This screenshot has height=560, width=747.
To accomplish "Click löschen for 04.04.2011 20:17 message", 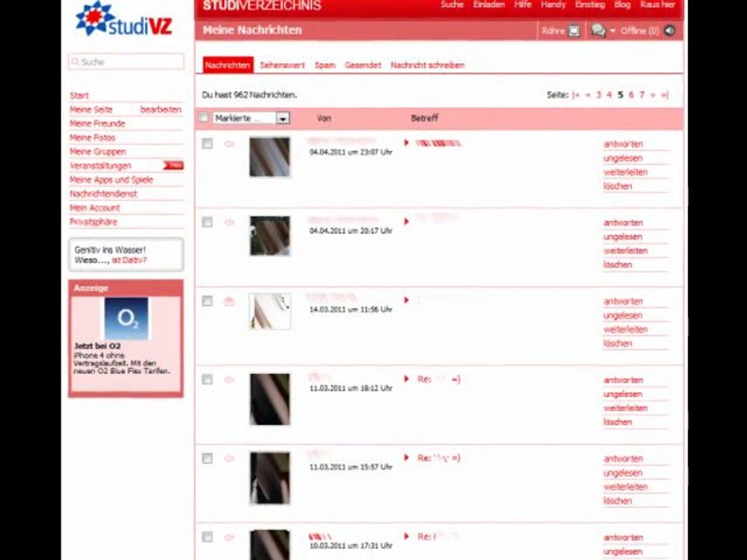I will 617,264.
